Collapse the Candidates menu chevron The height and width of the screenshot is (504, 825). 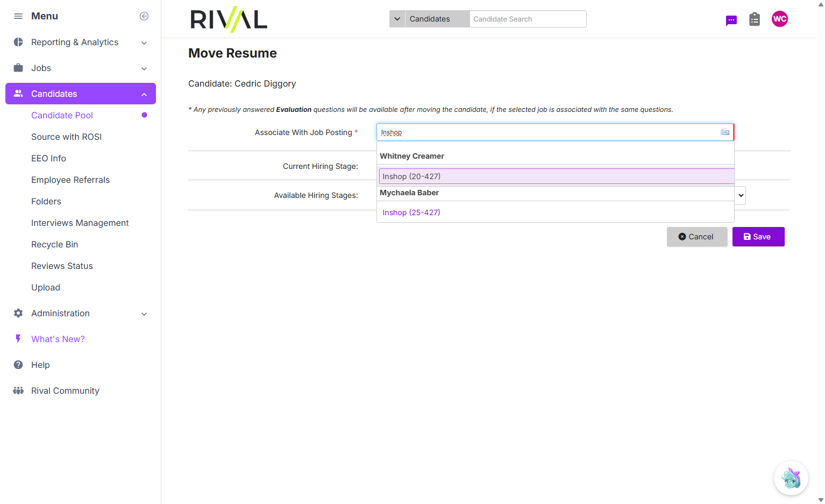[x=144, y=94]
